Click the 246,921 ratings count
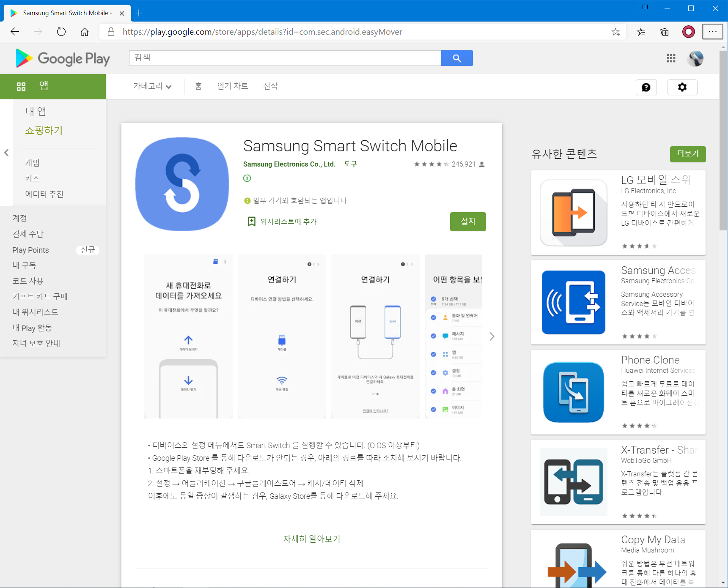 464,164
